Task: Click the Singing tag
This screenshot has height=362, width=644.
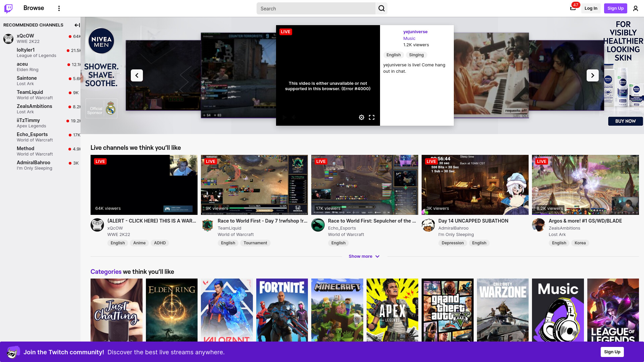Action: (416, 55)
